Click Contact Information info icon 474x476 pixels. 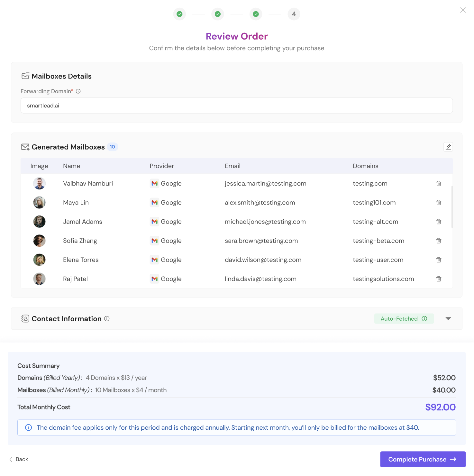click(x=107, y=319)
